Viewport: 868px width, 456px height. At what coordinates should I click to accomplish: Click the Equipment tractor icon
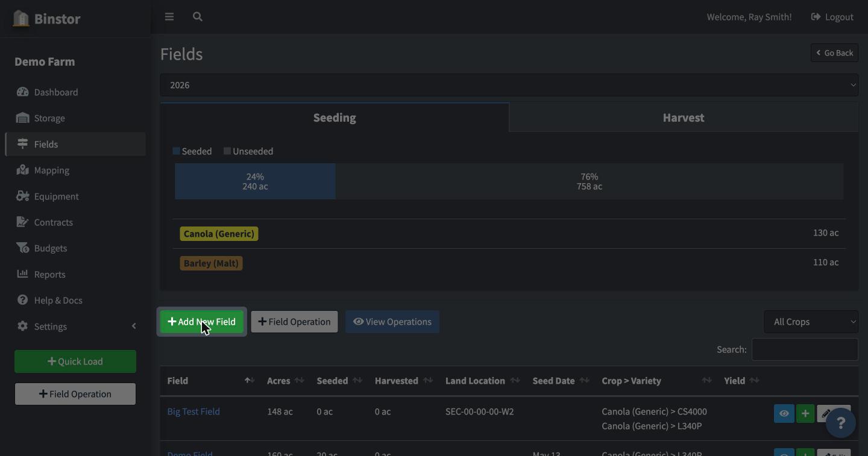(23, 196)
